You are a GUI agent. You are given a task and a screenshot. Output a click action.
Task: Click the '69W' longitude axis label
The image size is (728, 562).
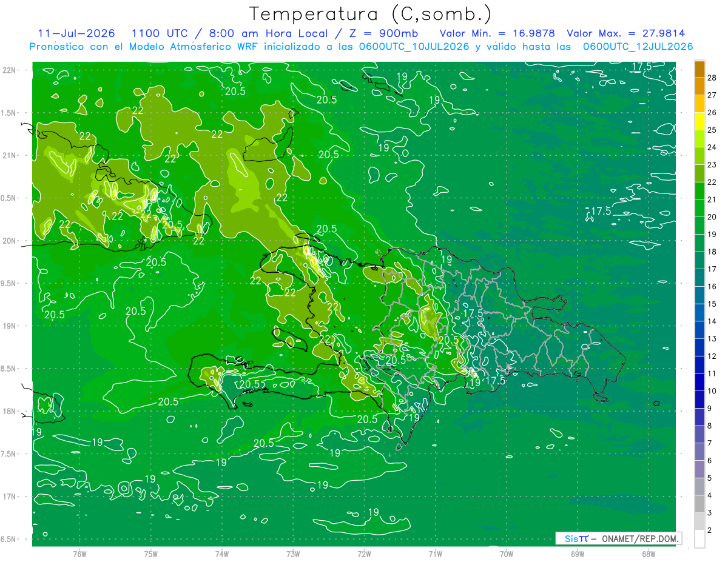click(x=578, y=554)
